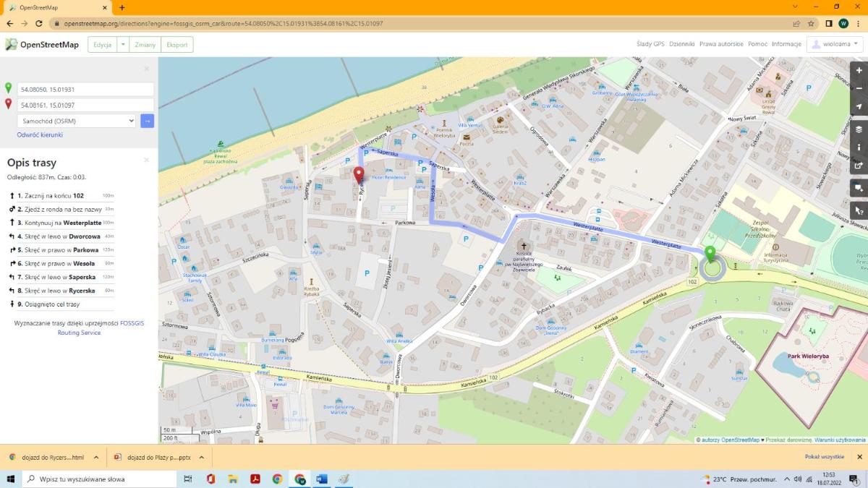Viewport: 868px width, 488px height.
Task: Open the map key info icon
Action: [859, 147]
